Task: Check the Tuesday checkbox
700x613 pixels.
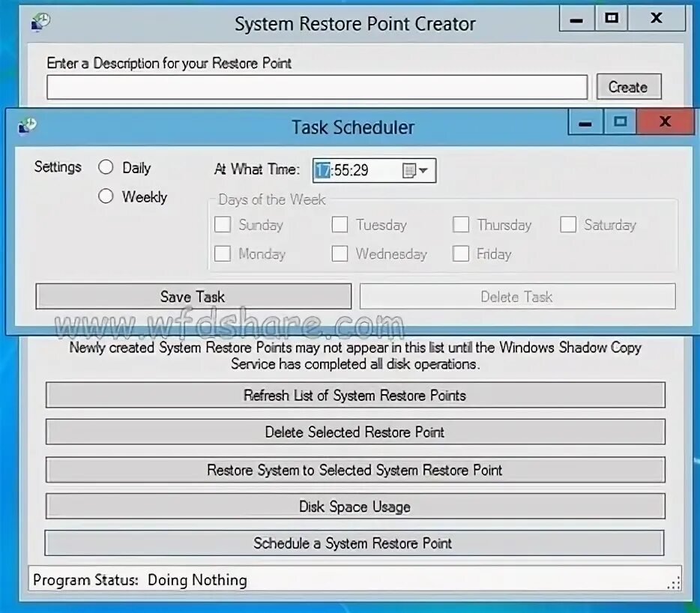Action: click(x=340, y=225)
